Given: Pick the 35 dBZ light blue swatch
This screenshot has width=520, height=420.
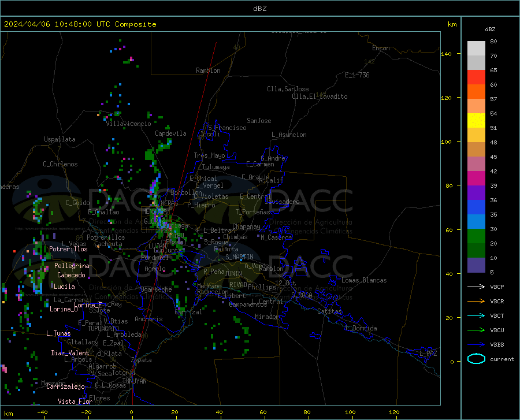Looking at the screenshot, I should click(x=476, y=222).
